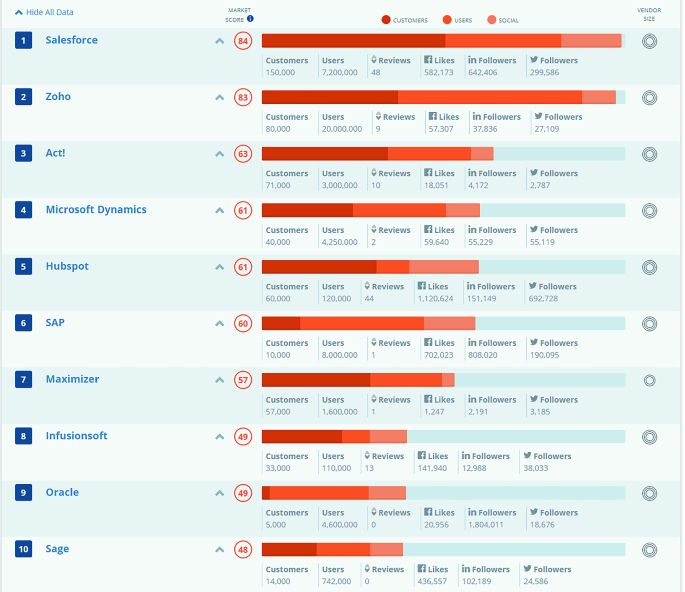
Task: Click the Customers legend color dot
Action: [x=386, y=20]
